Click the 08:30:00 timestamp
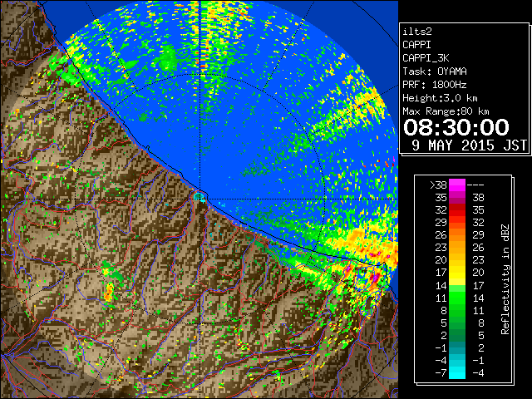Screen dimensions: 532x399 pyautogui.click(x=456, y=127)
